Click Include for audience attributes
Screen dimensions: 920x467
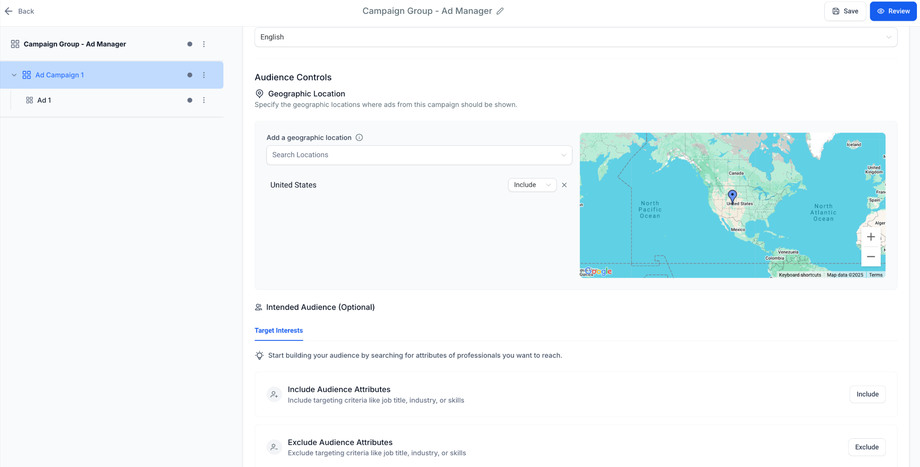[x=867, y=394]
